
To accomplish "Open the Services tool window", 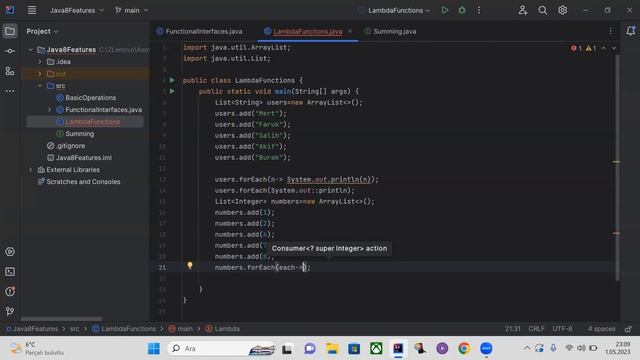I will pos(10,252).
